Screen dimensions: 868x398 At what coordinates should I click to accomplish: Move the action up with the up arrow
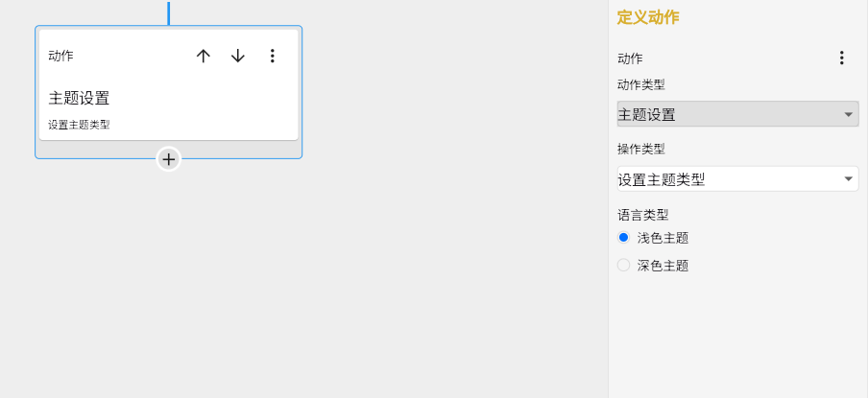coord(204,57)
